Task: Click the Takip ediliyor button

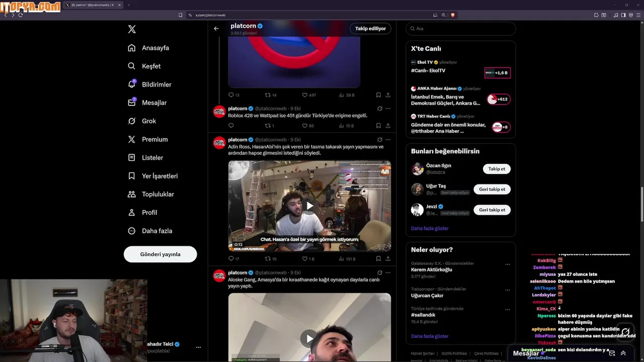Action: tap(370, 29)
